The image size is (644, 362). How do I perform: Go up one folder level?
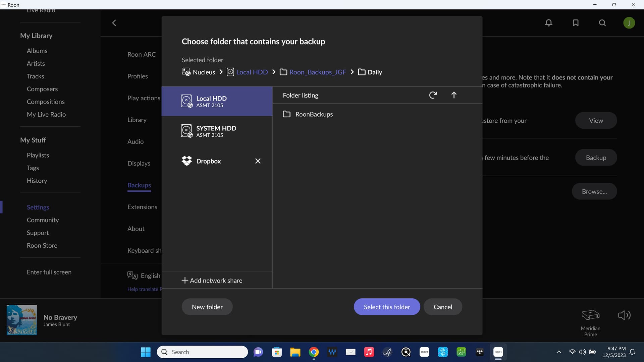454,95
